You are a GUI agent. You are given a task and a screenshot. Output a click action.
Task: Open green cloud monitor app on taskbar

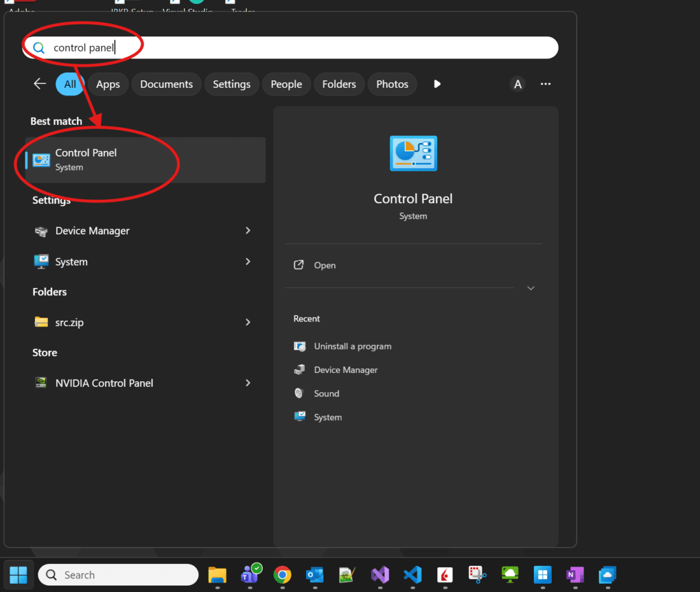coord(510,575)
